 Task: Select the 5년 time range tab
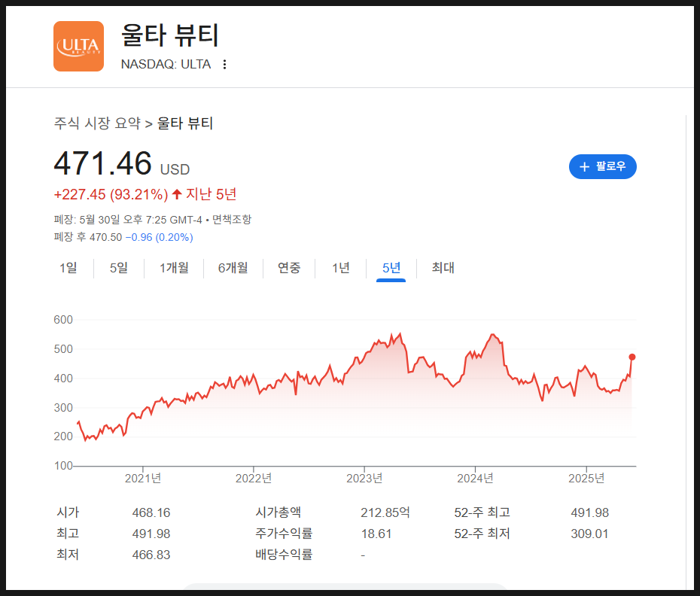(391, 268)
